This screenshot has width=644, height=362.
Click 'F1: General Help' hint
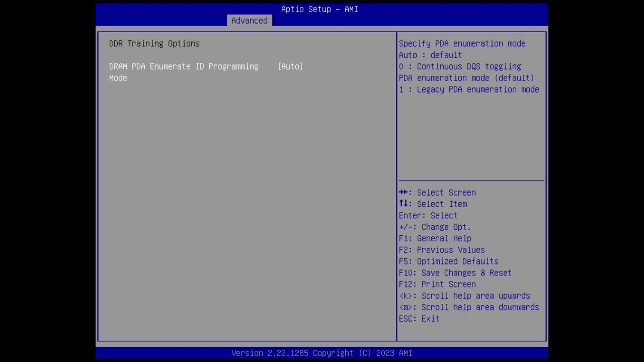[435, 239]
